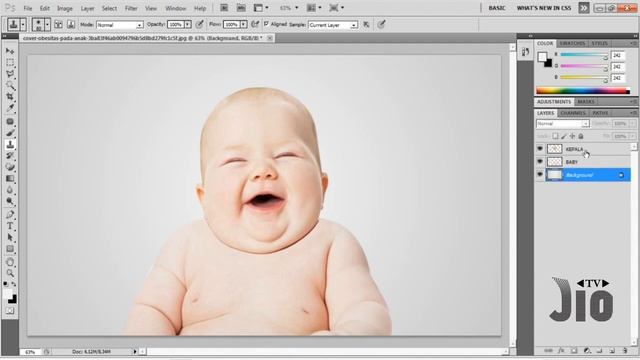Select the Eraser tool
Image resolution: width=640 pixels, height=360 pixels.
click(10, 167)
